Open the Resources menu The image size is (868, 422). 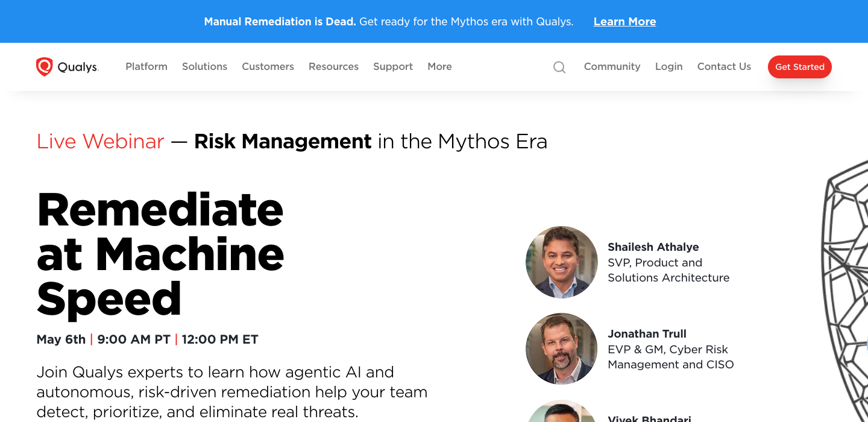[333, 67]
